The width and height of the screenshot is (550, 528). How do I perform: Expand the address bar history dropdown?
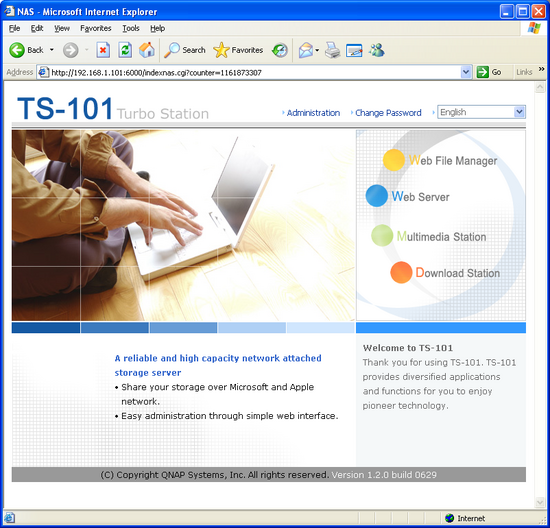point(465,72)
